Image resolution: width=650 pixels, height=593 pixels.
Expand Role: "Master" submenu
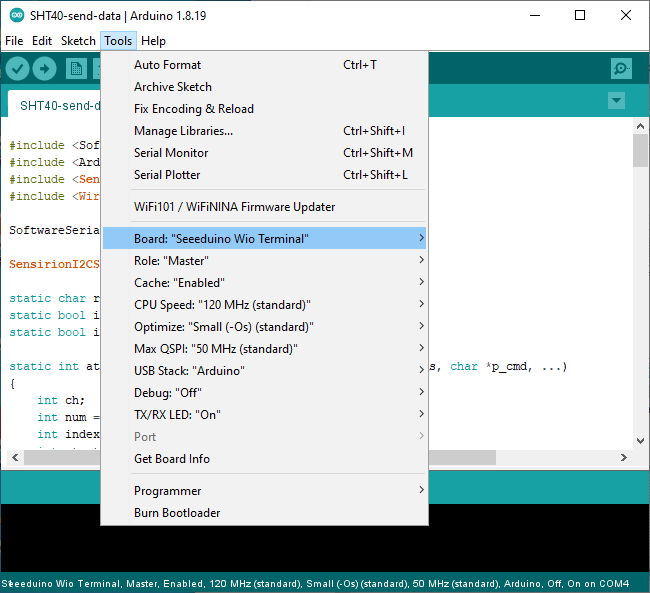pyautogui.click(x=264, y=260)
